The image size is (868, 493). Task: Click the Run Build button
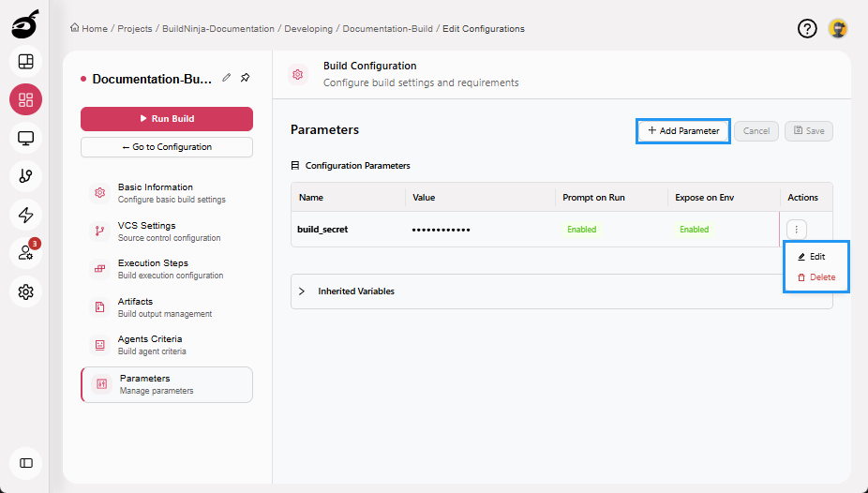[167, 119]
